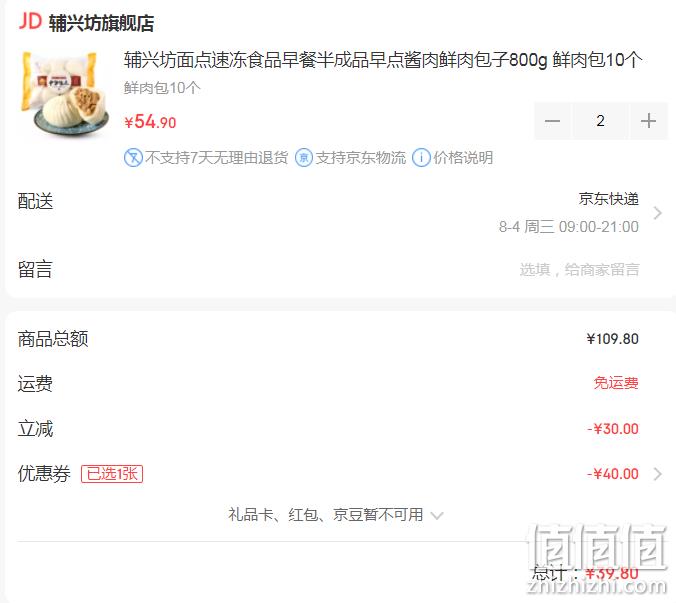Click the 免运费 shipping fee label
The image size is (676, 603).
(616, 383)
